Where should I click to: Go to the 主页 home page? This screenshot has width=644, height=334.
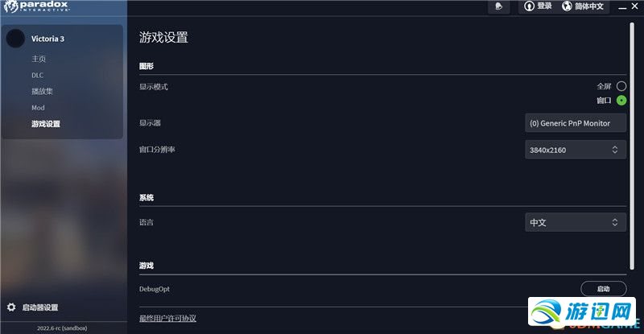pyautogui.click(x=39, y=59)
